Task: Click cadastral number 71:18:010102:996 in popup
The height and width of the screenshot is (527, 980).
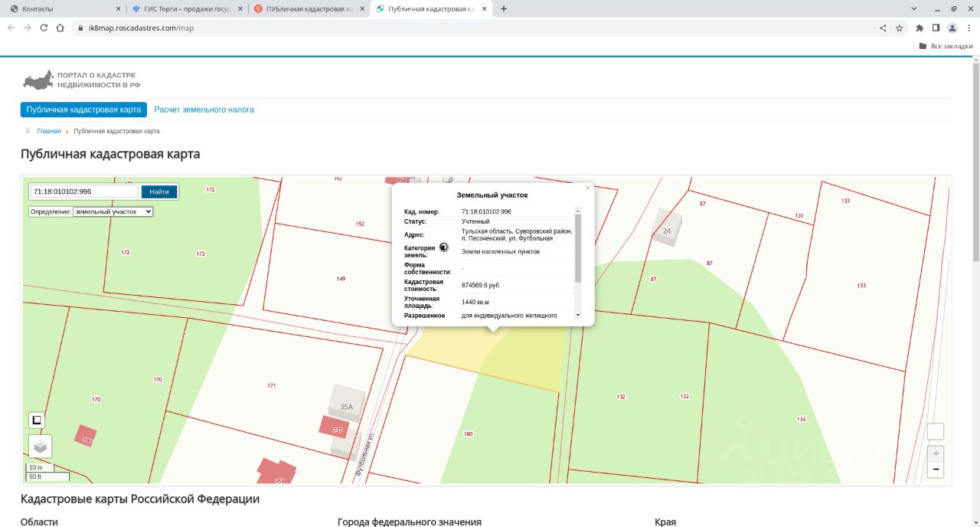Action: pyautogui.click(x=486, y=211)
